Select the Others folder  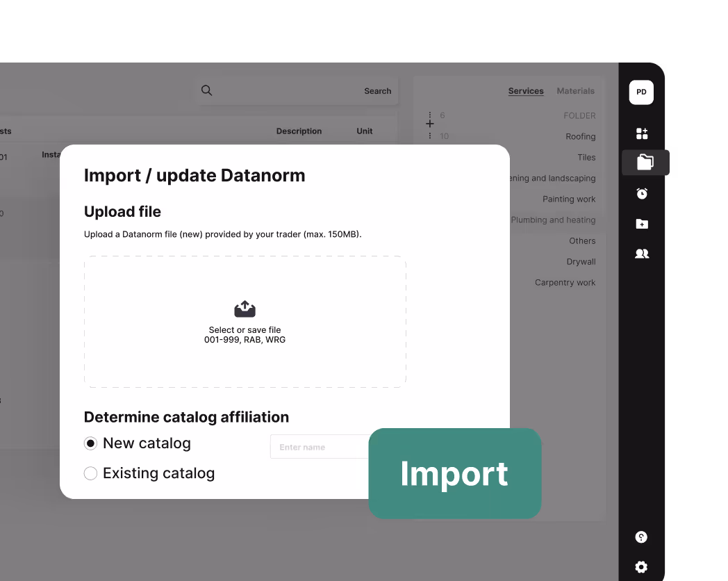pyautogui.click(x=582, y=240)
